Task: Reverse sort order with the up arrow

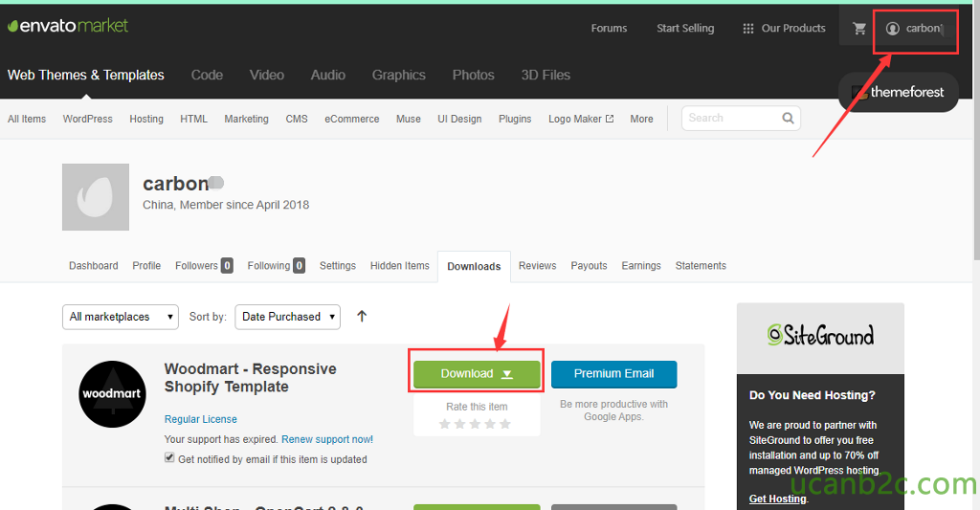Action: (361, 317)
